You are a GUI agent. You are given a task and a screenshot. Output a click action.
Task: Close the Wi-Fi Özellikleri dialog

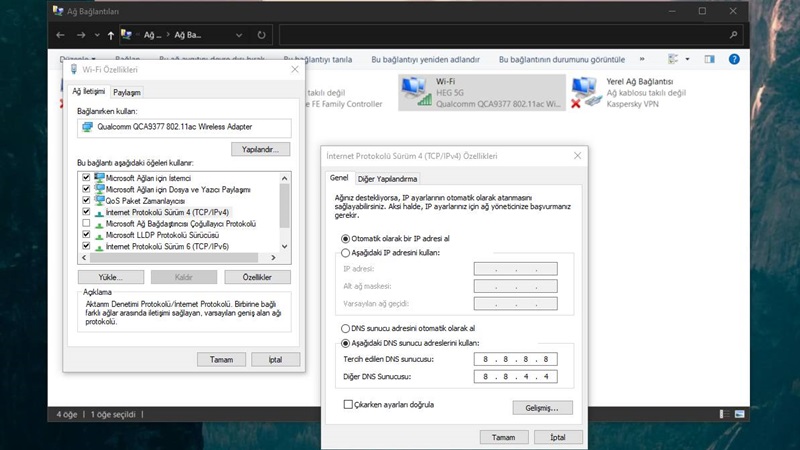(x=294, y=69)
